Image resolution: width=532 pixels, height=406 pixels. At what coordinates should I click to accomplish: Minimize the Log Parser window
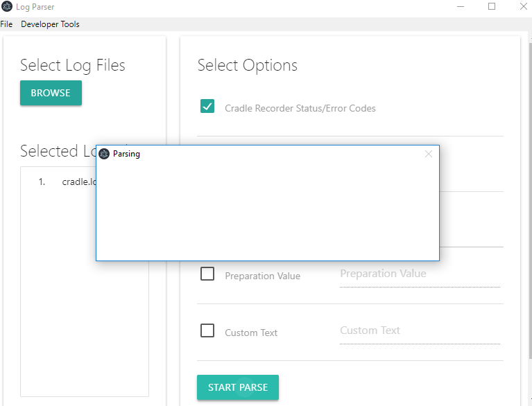point(461,6)
